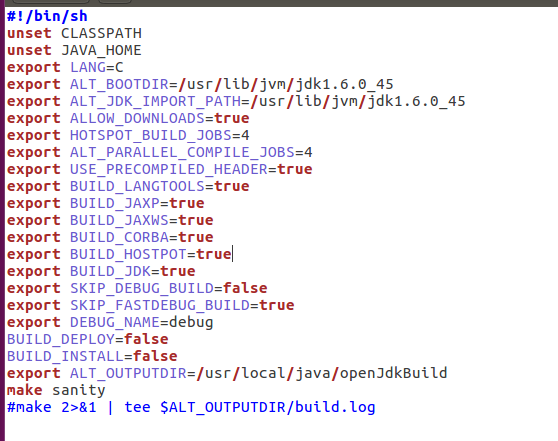Click the misspelled BUILD_HOSTPOT variable
The image size is (558, 441).
[x=128, y=254]
